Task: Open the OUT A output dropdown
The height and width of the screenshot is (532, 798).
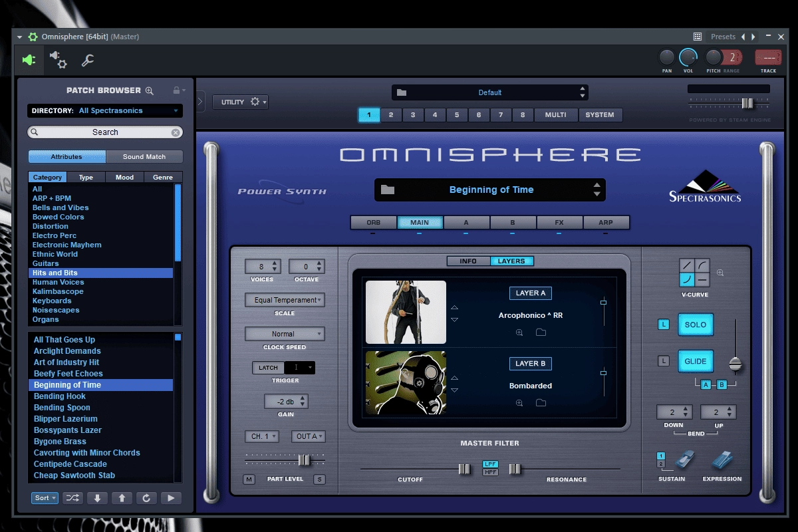Action: pyautogui.click(x=309, y=436)
